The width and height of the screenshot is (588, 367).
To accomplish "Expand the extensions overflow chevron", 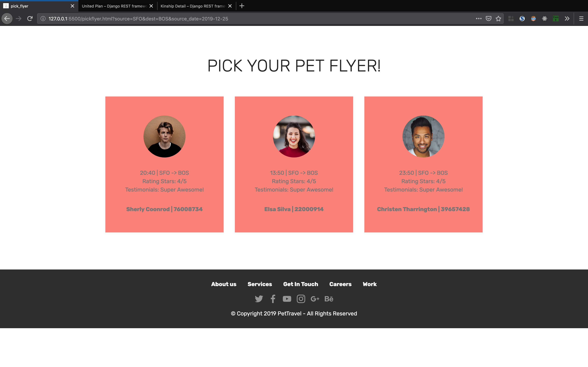I will click(x=567, y=19).
